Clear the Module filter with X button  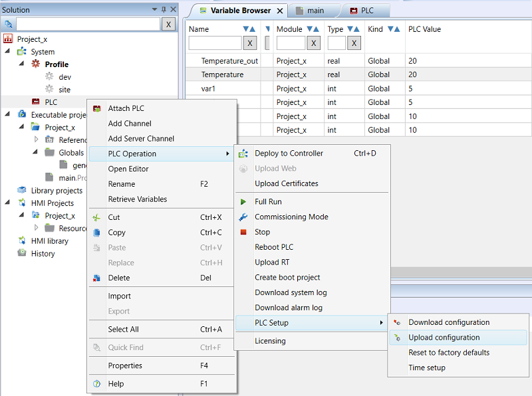(x=313, y=43)
